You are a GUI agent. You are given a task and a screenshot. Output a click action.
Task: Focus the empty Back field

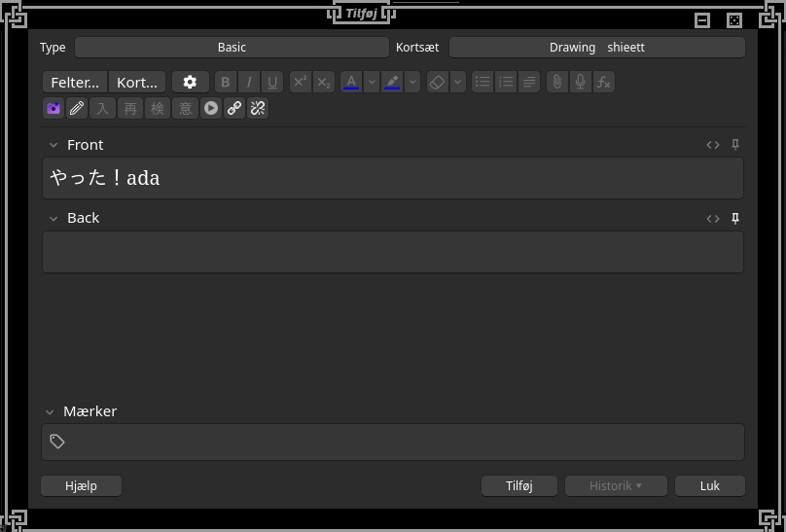[x=393, y=252]
